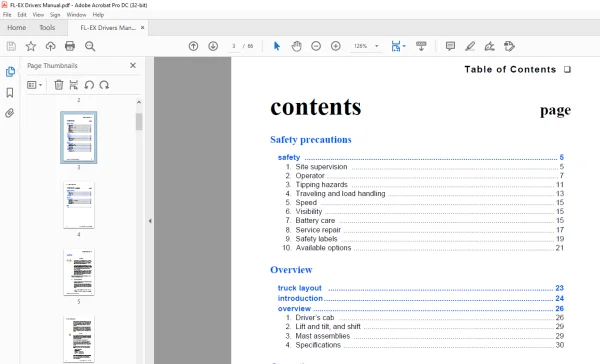Switch to the Home tab
Viewport: 600px width, 364px height.
(x=17, y=28)
